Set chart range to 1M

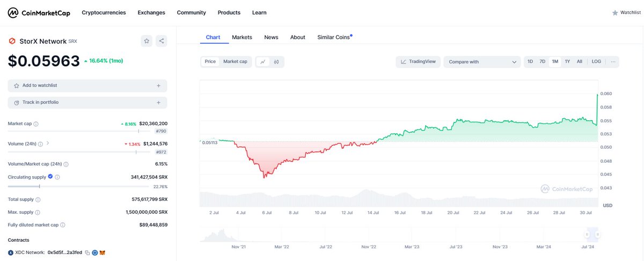coord(555,62)
